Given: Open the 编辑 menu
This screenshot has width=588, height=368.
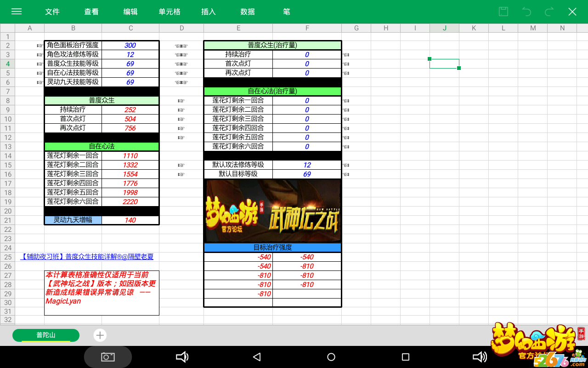Looking at the screenshot, I should point(130,11).
